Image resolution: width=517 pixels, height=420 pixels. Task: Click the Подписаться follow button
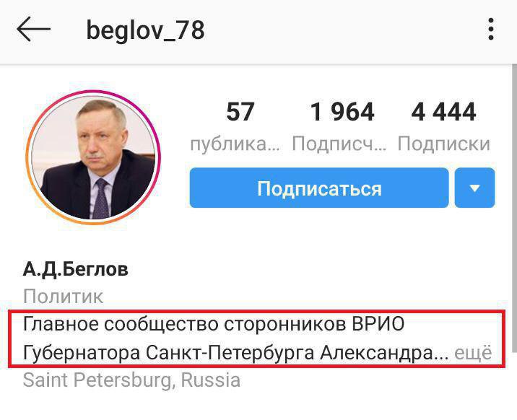pyautogui.click(x=319, y=188)
